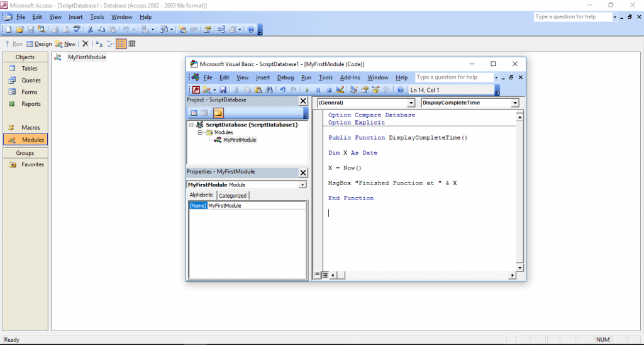Switch to Small Icons view
This screenshot has width=644, height=345.
pos(110,44)
